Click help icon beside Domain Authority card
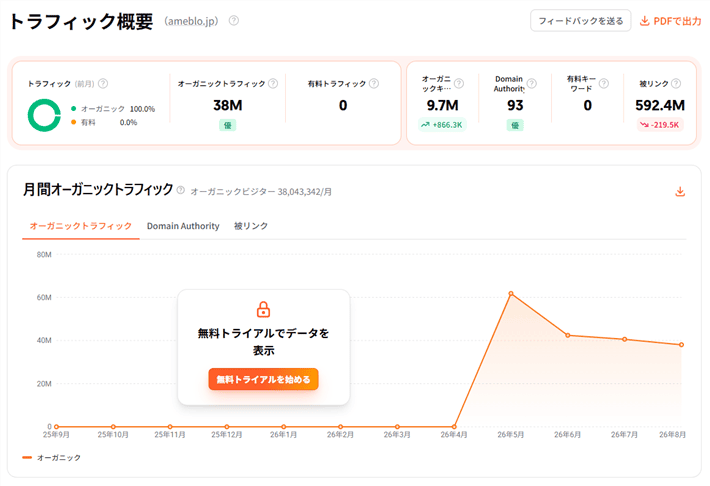 click(x=532, y=83)
